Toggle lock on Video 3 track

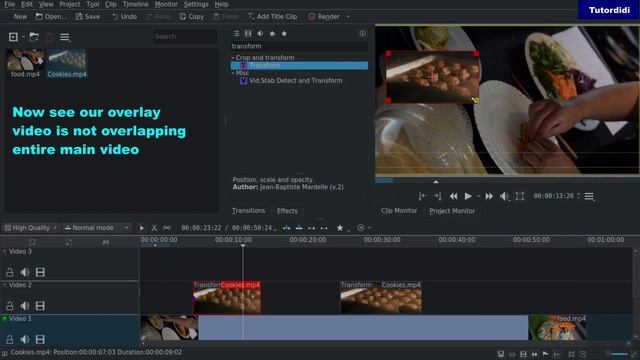pos(9,272)
